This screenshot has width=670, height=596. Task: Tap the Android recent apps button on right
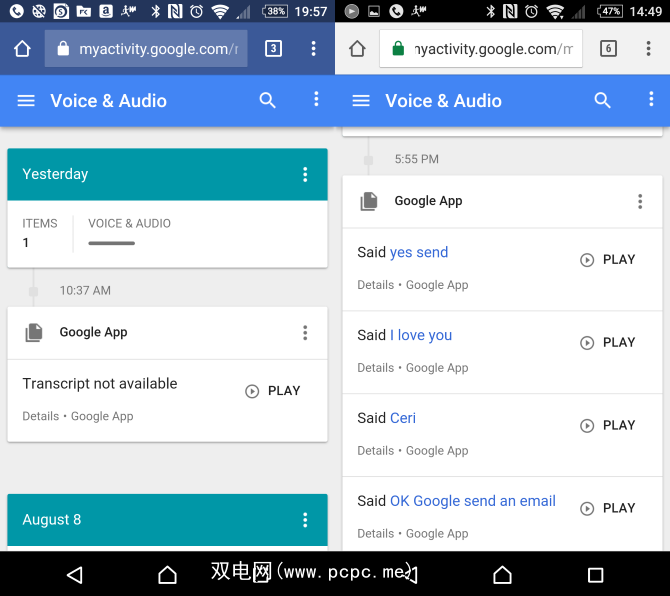[x=595, y=575]
